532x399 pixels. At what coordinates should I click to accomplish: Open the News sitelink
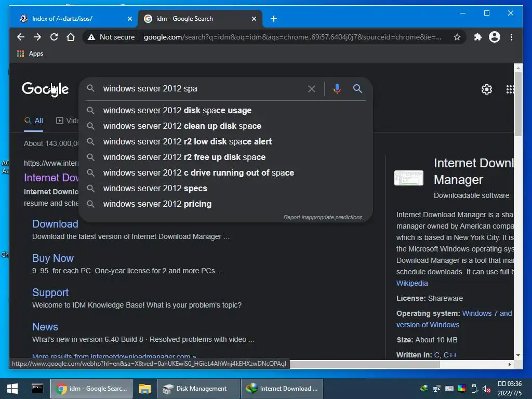coord(45,327)
